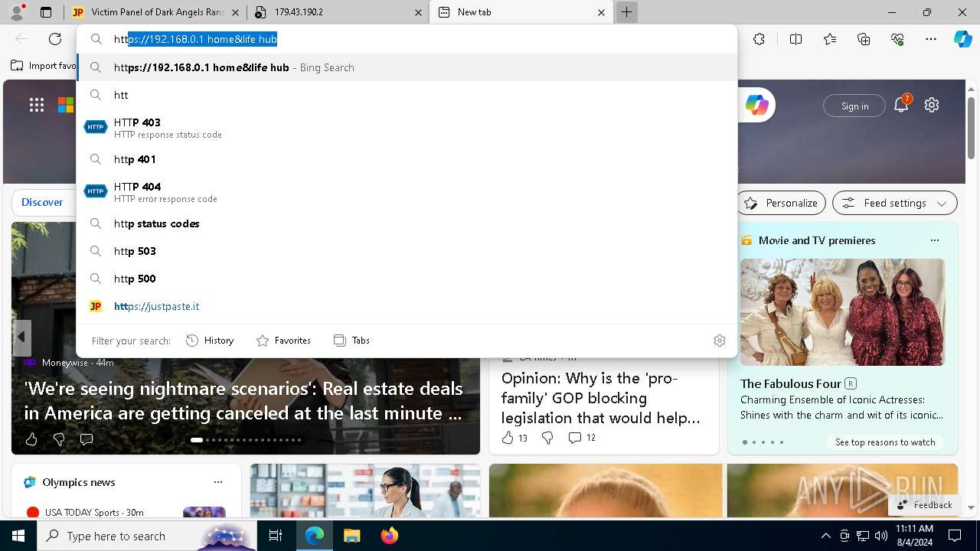Choose the 'http 401' suggestion
Viewport: 980px width, 551px height.
pyautogui.click(x=407, y=159)
